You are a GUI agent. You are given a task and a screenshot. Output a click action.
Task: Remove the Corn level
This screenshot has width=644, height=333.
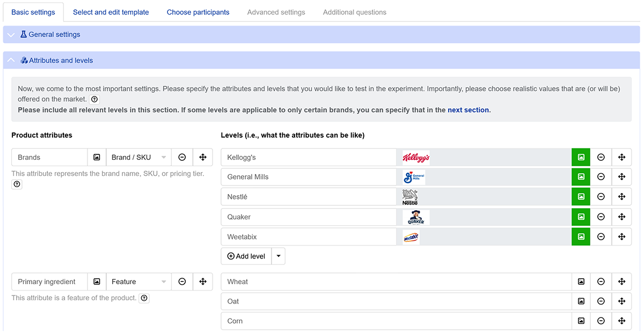tap(601, 321)
